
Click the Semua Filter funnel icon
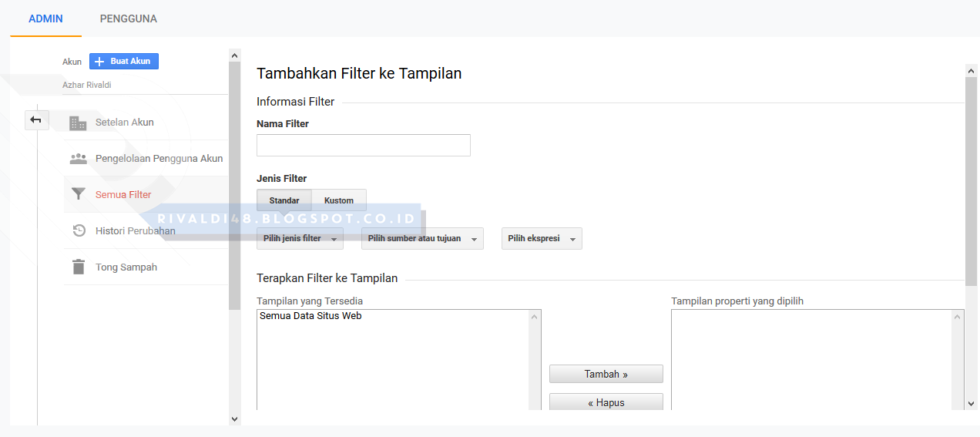click(78, 195)
